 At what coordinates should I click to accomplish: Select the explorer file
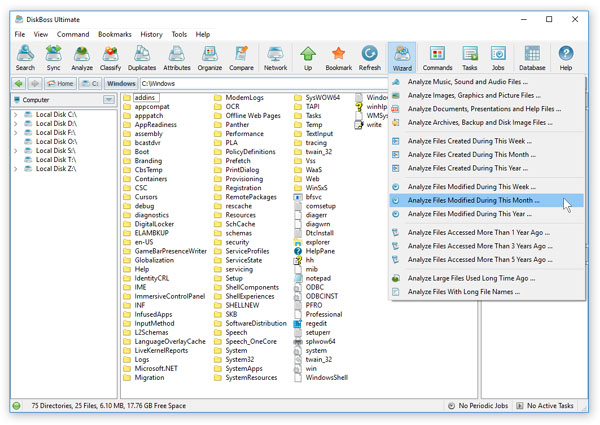312,242
